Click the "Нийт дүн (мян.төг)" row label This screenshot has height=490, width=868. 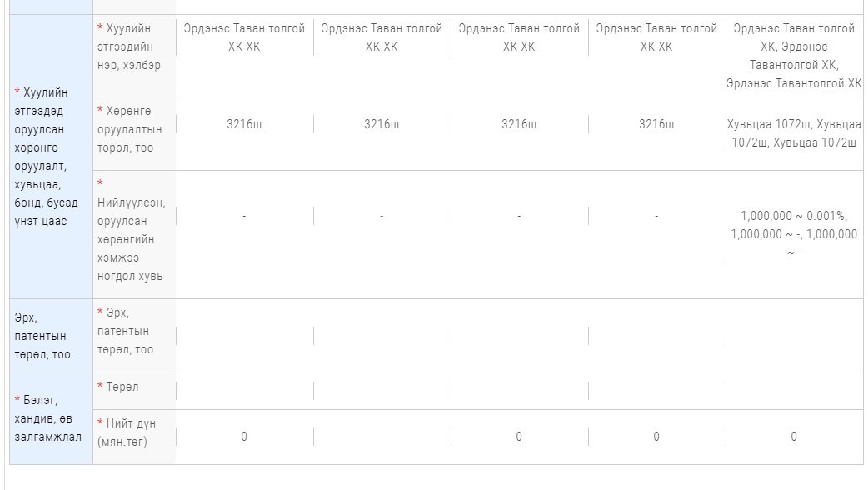click(x=127, y=432)
